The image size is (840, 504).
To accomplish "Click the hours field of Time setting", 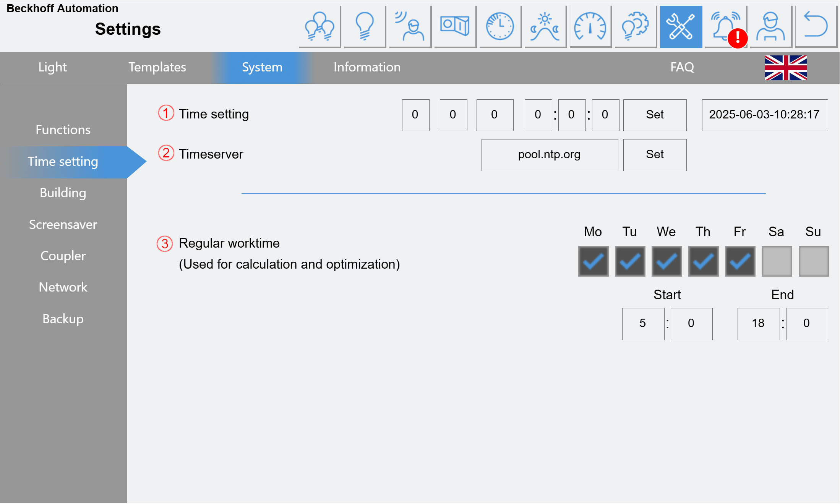I will coord(538,115).
